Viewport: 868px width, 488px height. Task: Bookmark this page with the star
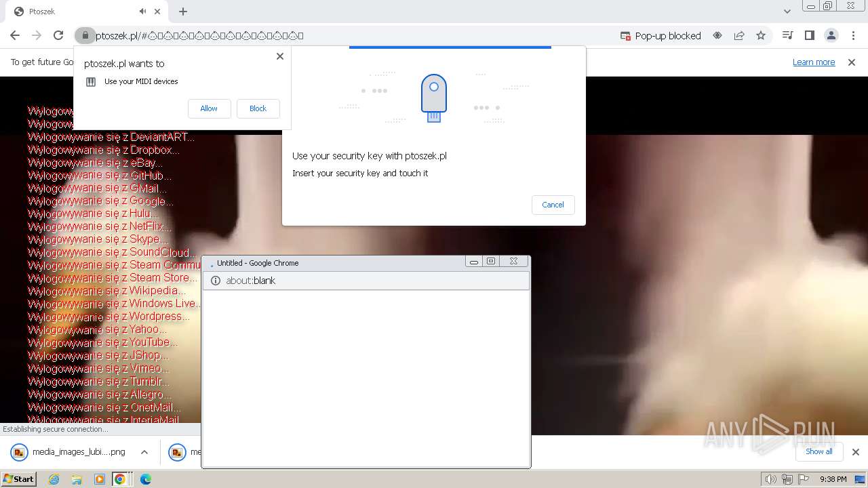point(761,35)
